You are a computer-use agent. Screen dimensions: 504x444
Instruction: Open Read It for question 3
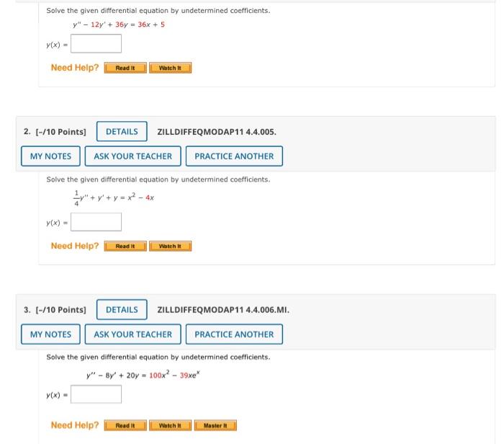(125, 425)
